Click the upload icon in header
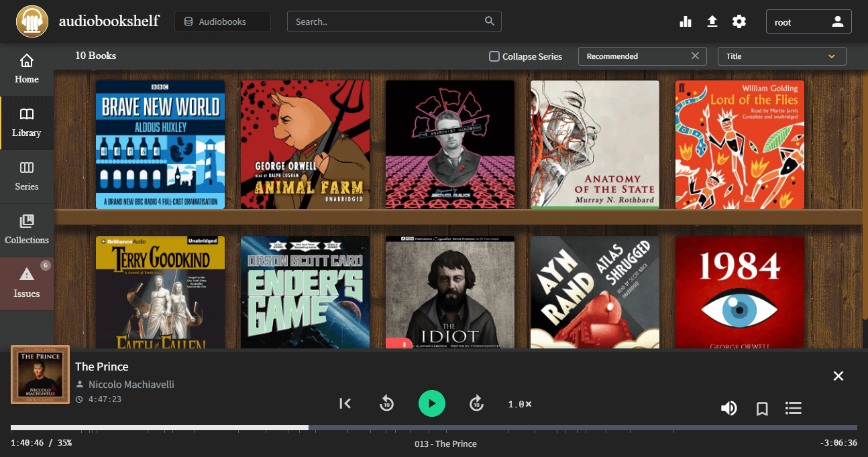 point(712,21)
